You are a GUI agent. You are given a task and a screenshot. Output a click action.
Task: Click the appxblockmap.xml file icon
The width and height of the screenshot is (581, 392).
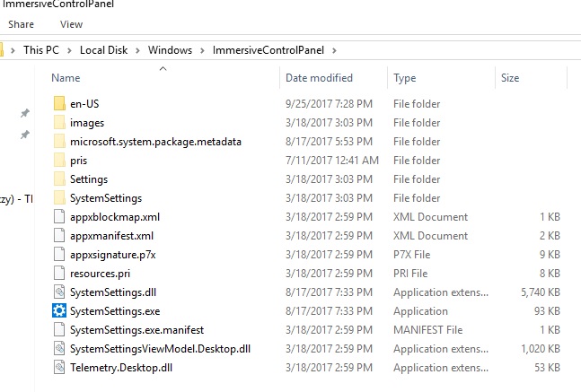[59, 217]
